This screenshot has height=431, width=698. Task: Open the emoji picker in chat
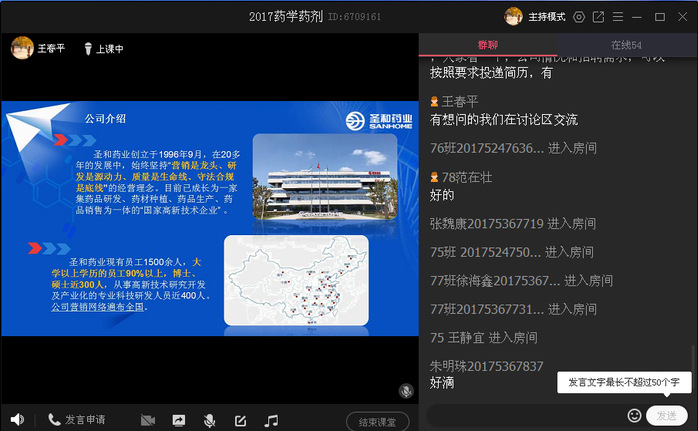pos(634,415)
